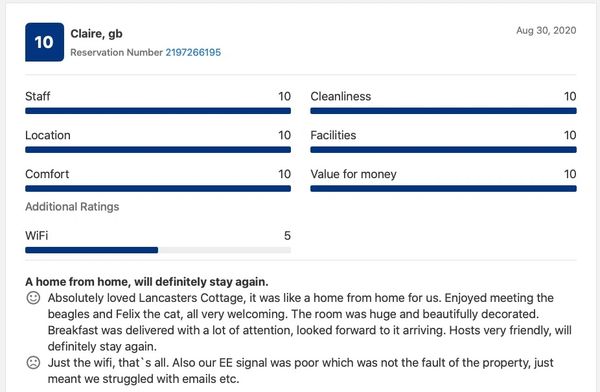Click the happy smiley face icon
Viewport: 600px width, 392px height.
(x=33, y=298)
